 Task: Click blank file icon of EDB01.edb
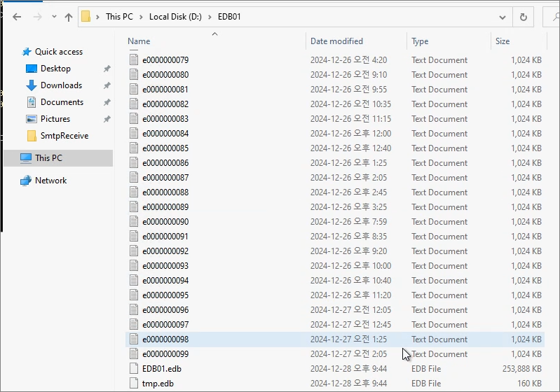[134, 368]
